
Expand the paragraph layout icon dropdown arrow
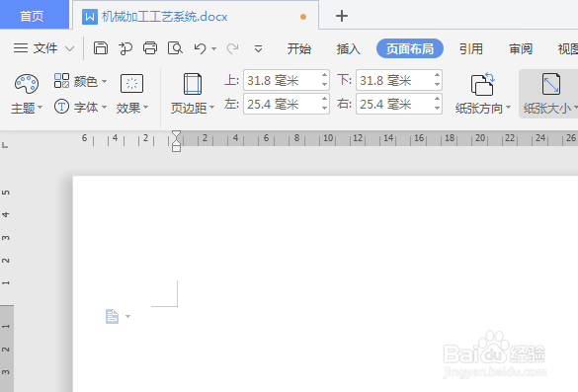click(127, 317)
